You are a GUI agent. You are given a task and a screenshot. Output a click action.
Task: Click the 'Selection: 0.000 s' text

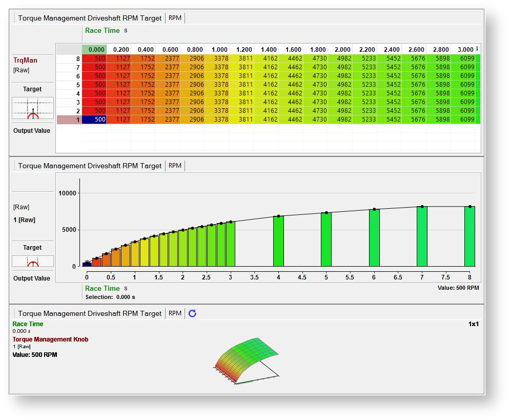click(x=110, y=297)
